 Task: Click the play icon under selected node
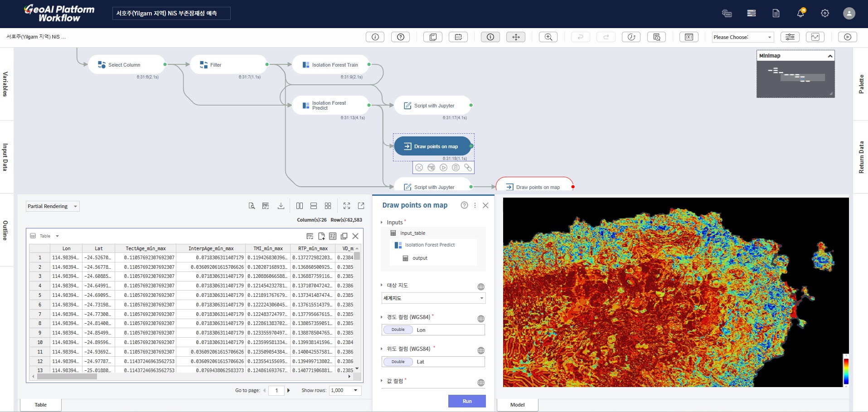443,168
